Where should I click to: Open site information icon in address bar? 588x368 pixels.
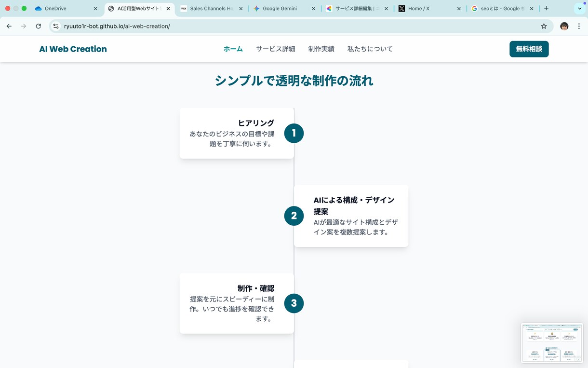coord(56,26)
